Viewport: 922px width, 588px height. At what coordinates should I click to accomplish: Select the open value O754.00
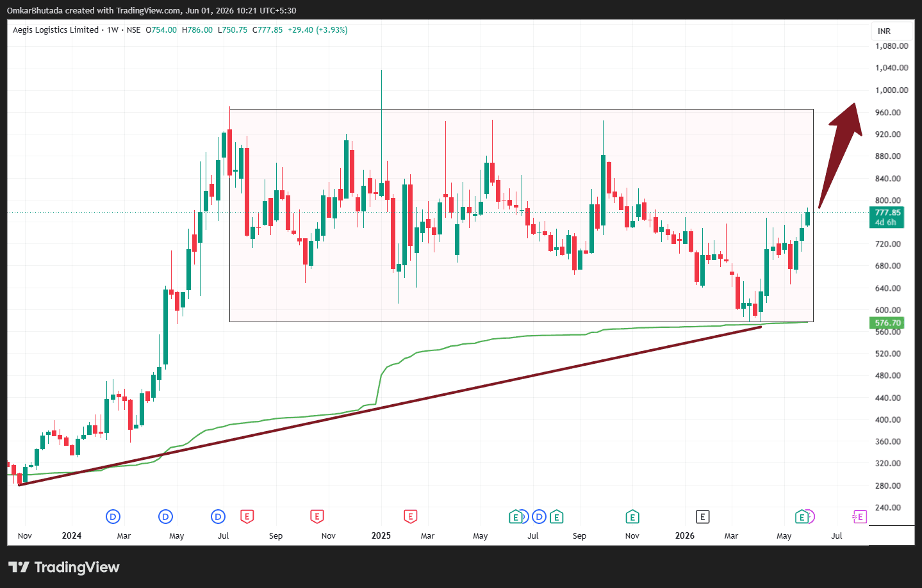(x=161, y=30)
